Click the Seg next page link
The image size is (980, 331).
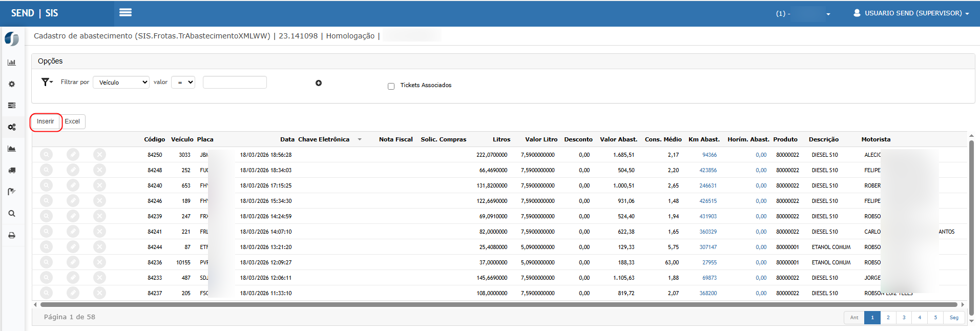(954, 318)
